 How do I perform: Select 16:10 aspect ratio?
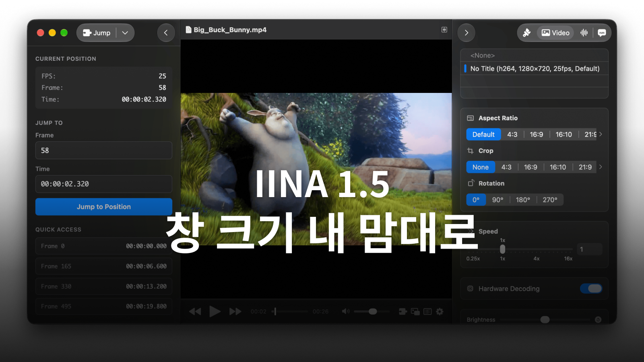coord(563,134)
